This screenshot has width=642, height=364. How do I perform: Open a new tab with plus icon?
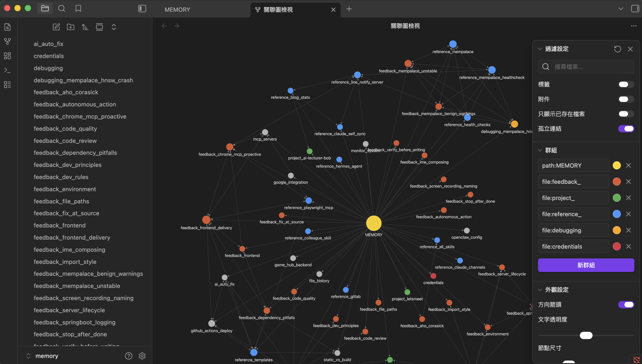click(x=349, y=9)
